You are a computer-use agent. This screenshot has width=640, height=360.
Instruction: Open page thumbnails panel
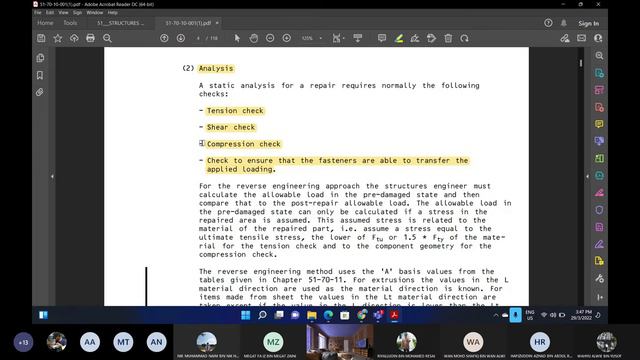(x=40, y=58)
